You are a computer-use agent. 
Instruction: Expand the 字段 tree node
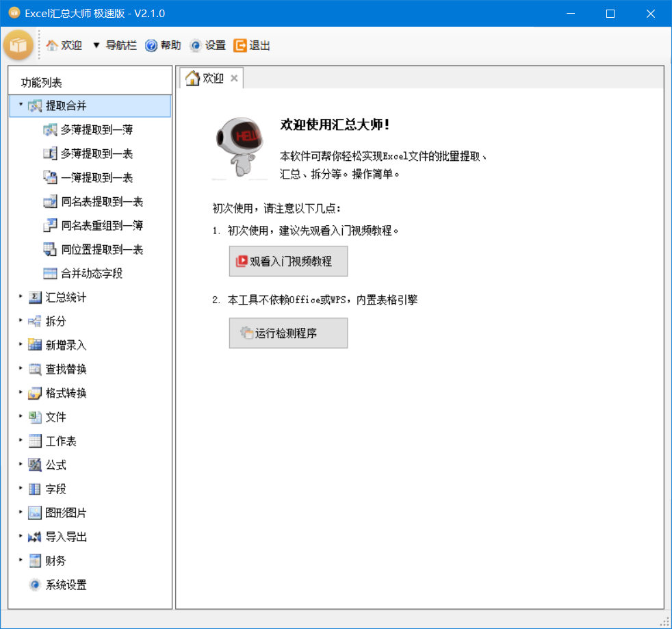[x=21, y=488]
